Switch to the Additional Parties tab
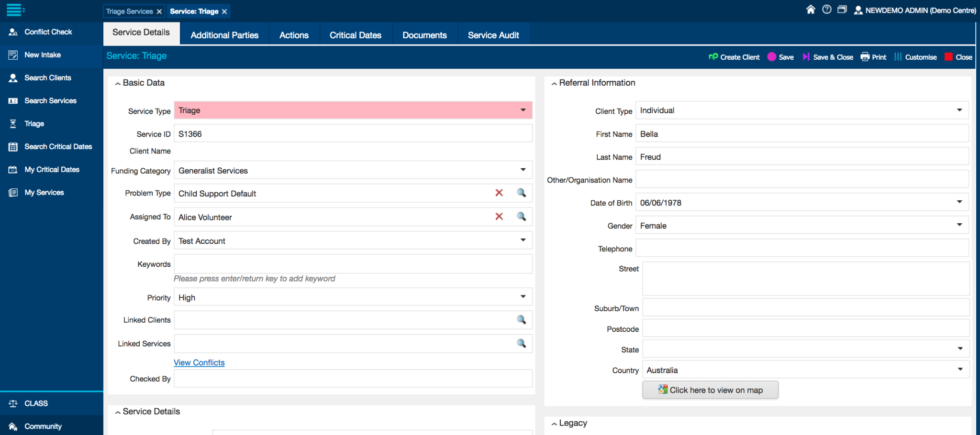Screen dimensions: 980x435 click(x=224, y=34)
